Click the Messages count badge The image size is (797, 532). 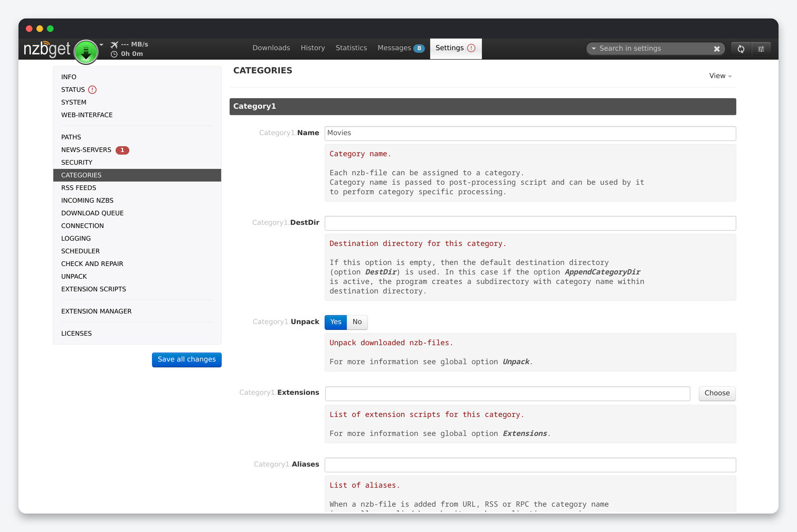pos(419,48)
